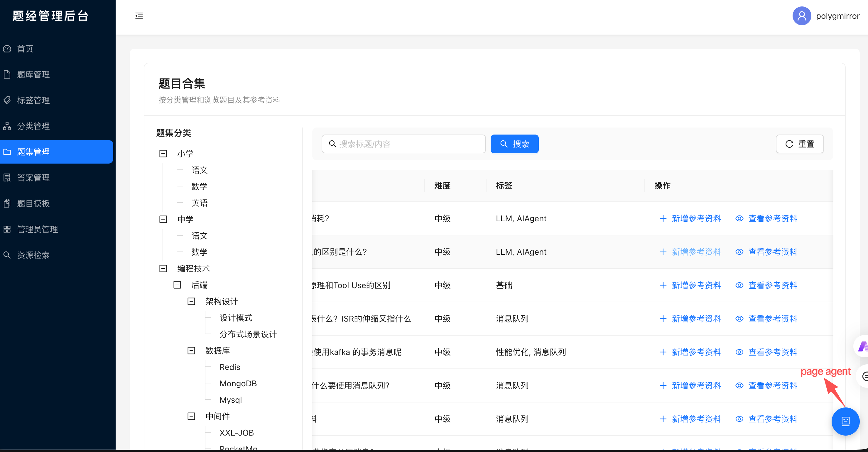The height and width of the screenshot is (452, 868).
Task: View references for 的区别是什么 question
Action: tap(766, 252)
